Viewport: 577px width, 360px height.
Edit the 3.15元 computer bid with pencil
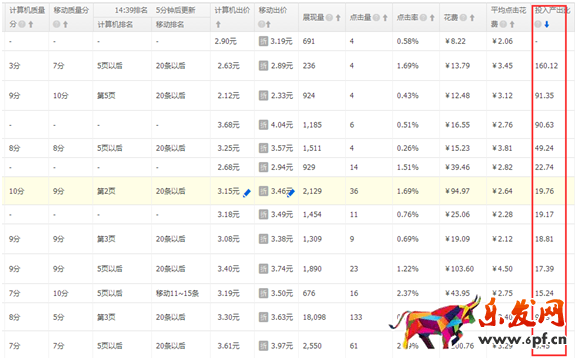click(x=247, y=193)
